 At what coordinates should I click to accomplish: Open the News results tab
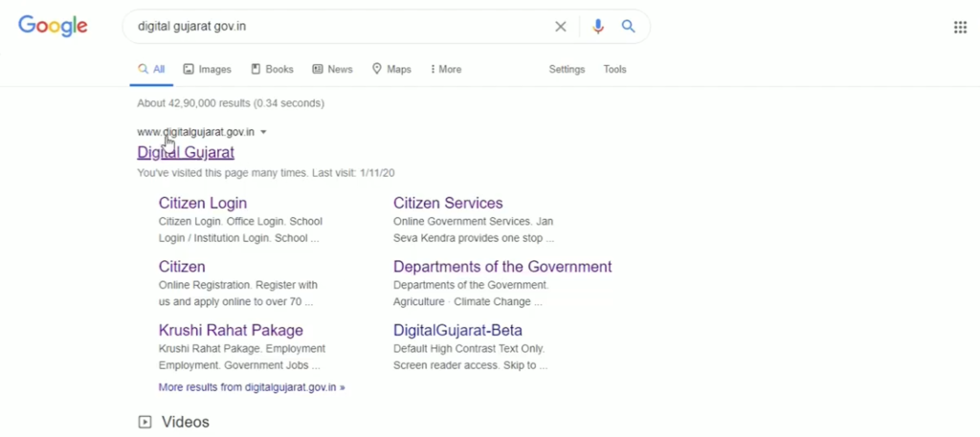[x=332, y=69]
